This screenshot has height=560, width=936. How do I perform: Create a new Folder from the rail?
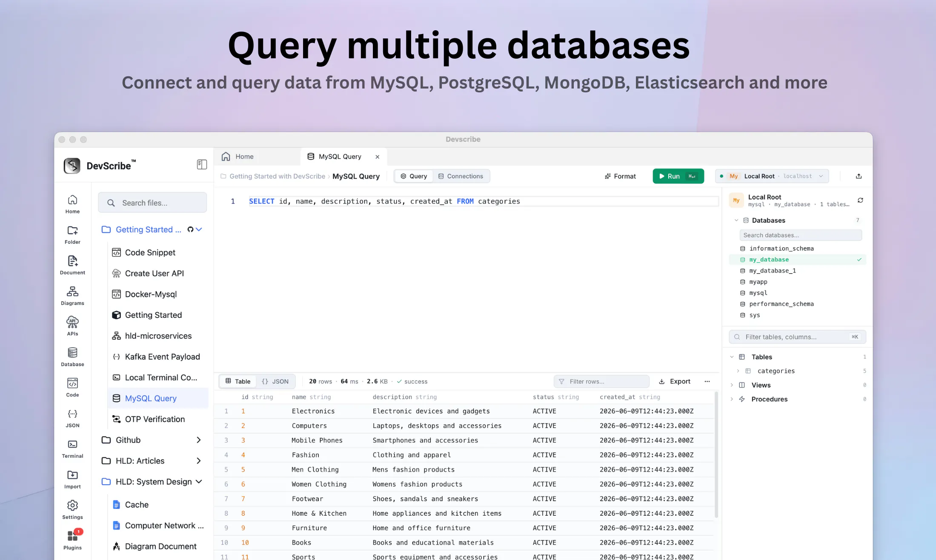[x=72, y=235]
